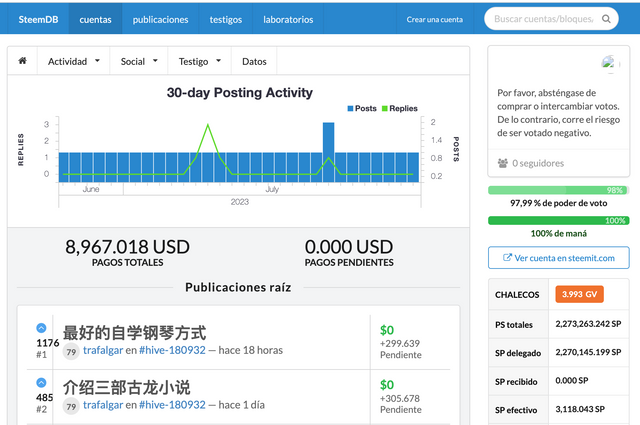Click the upvote icon on post #1
The width and height of the screenshot is (640, 425).
tap(41, 328)
